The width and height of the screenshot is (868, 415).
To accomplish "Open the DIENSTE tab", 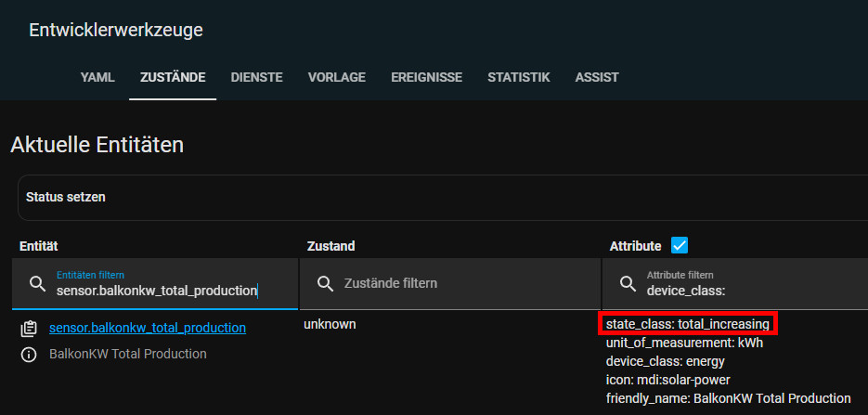I will [x=256, y=77].
